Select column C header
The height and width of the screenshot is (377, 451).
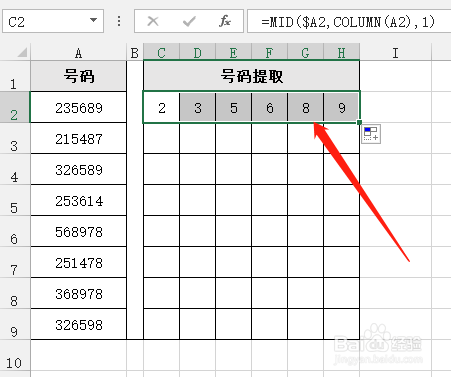(x=161, y=52)
